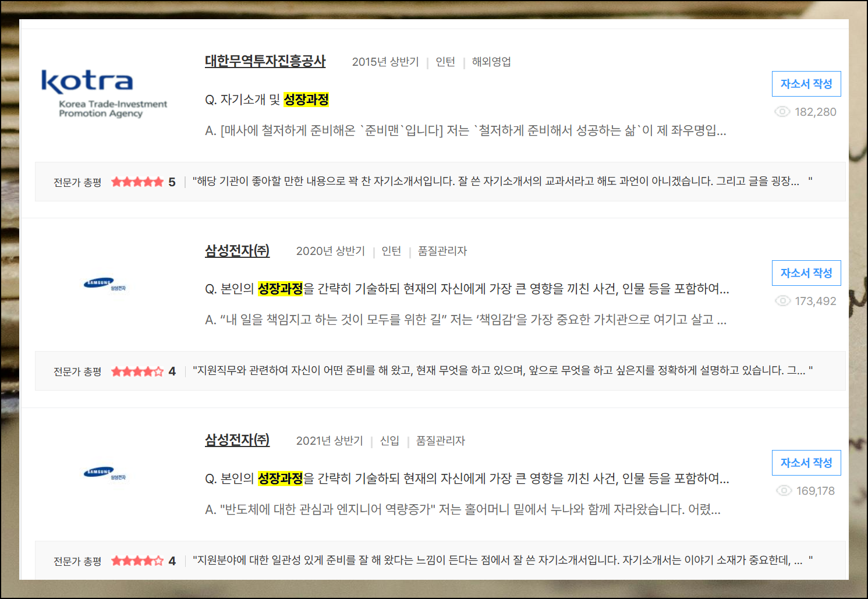Image resolution: width=868 pixels, height=599 pixels.
Task: Click 자소서 작성 button for 2020년 삼성전자 entry
Action: pos(806,273)
